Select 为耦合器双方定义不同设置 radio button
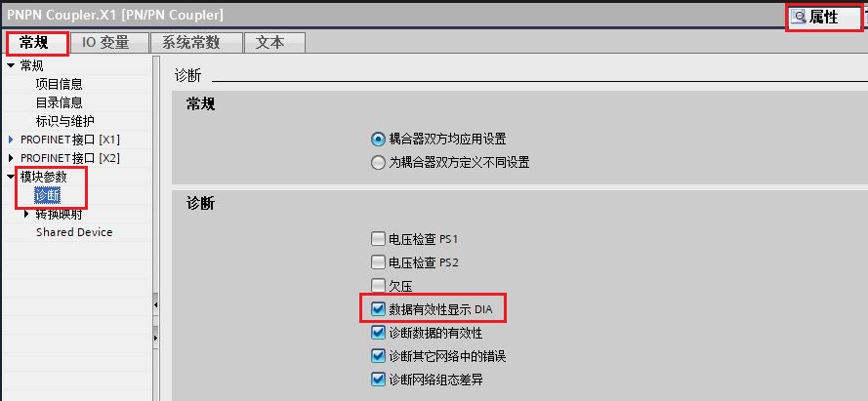Viewport: 868px width, 401px height. [x=378, y=163]
